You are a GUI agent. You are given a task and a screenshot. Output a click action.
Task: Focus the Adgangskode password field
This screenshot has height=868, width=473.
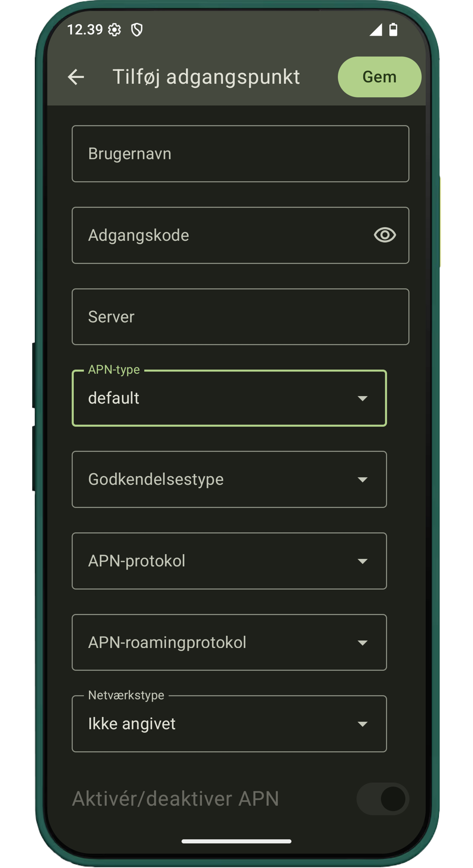pos(241,235)
